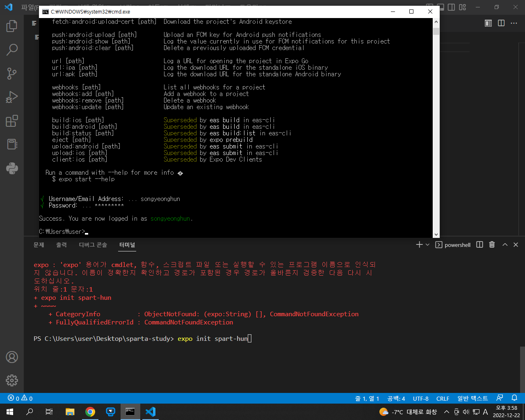Open the new terminal launch profile dropdown
Screen dimensions: 525x420
pos(427,245)
